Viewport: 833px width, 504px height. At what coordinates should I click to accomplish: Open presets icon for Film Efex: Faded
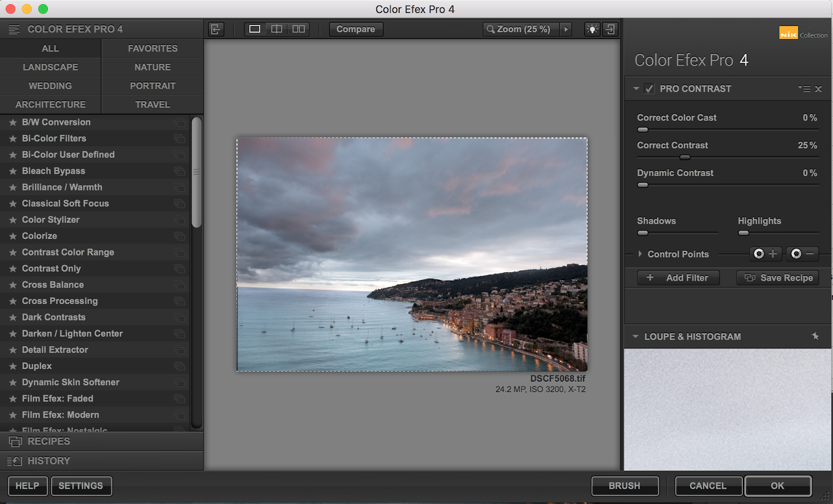pos(180,399)
